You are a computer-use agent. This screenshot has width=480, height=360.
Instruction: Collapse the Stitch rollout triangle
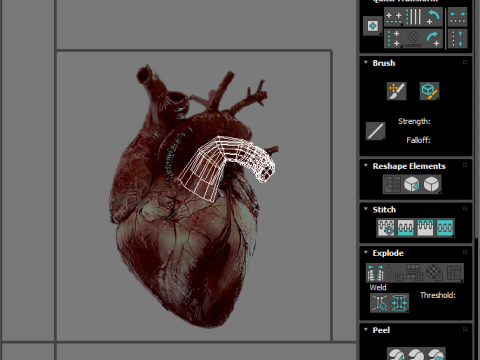click(366, 209)
